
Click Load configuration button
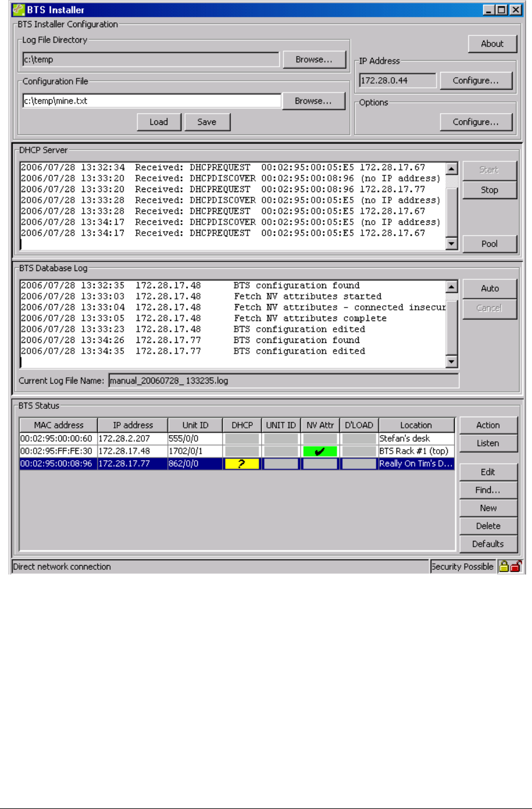[x=158, y=122]
